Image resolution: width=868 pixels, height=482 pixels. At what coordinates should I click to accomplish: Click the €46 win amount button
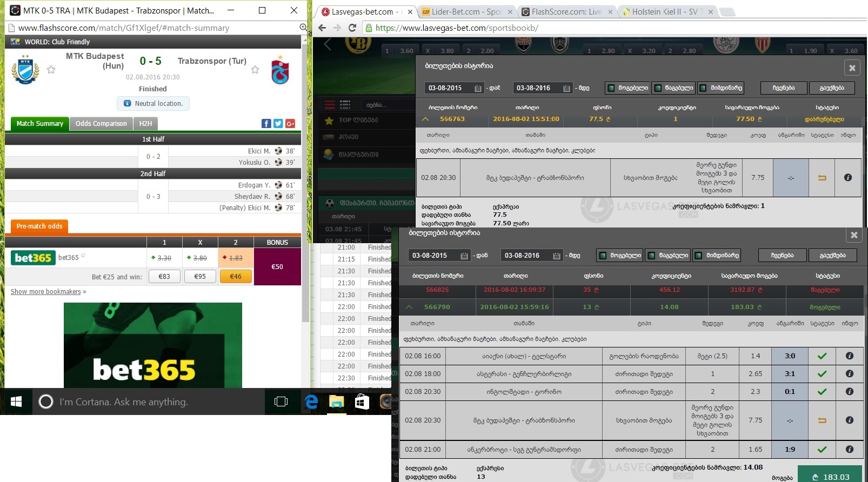click(x=236, y=277)
